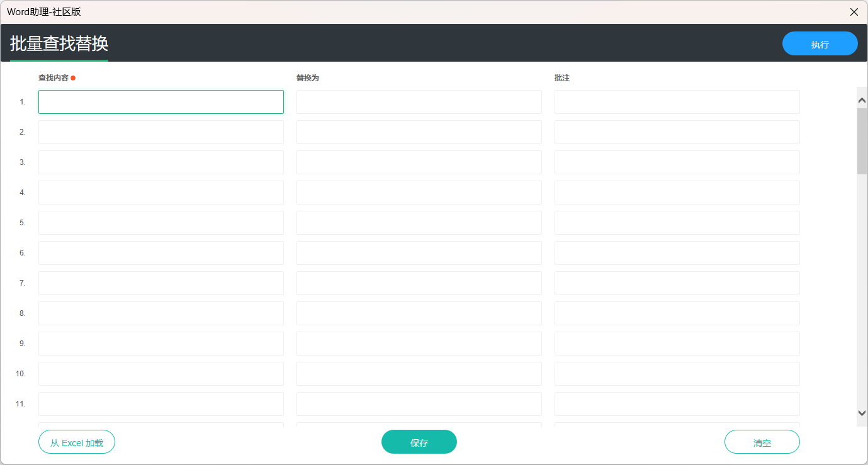Click the 保存 button
Screen dimensions: 868x465
point(419,442)
